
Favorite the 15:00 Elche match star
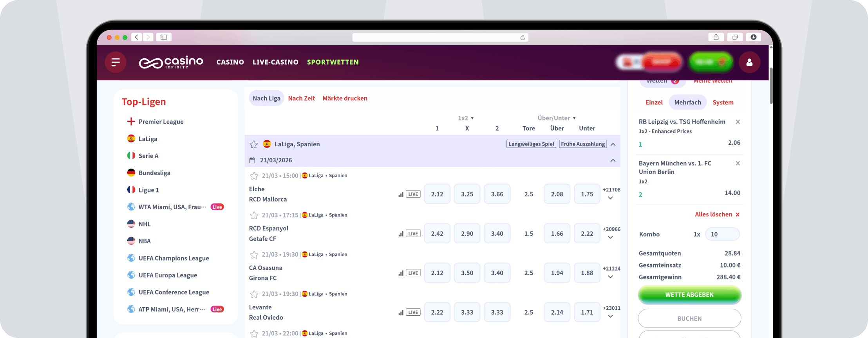[254, 176]
